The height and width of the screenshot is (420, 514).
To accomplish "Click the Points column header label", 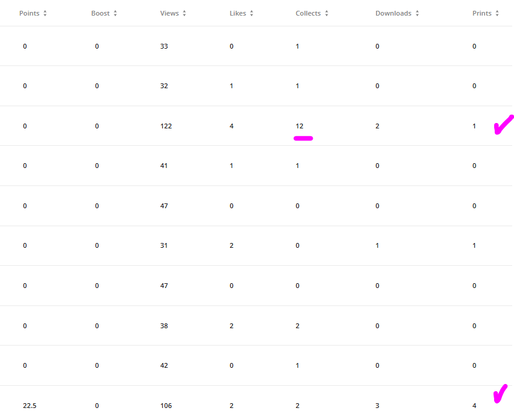I will click(29, 13).
